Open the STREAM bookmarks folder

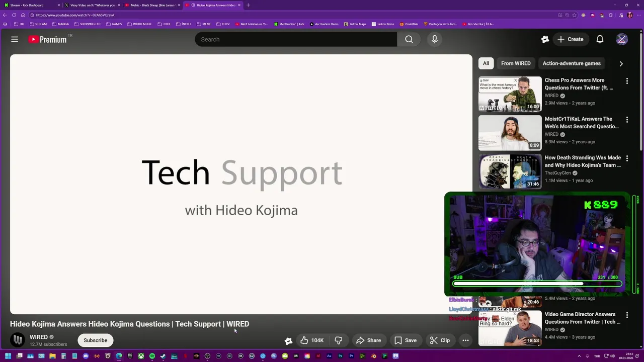point(38,24)
